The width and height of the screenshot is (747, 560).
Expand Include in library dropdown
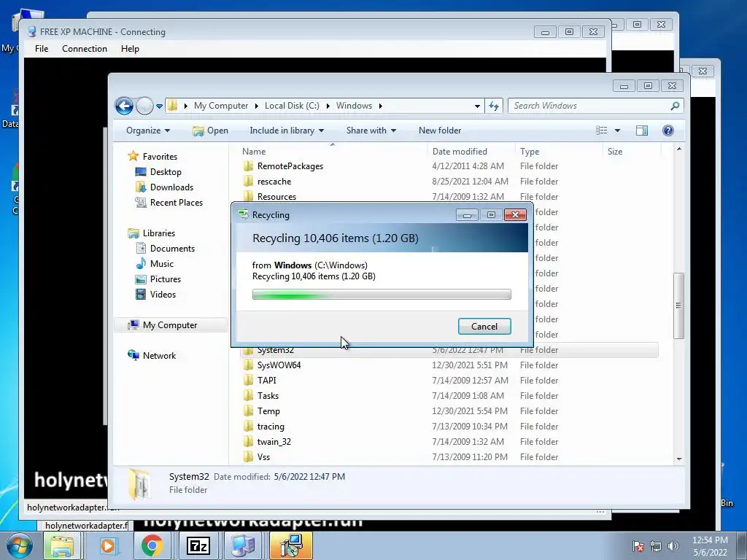pyautogui.click(x=287, y=131)
